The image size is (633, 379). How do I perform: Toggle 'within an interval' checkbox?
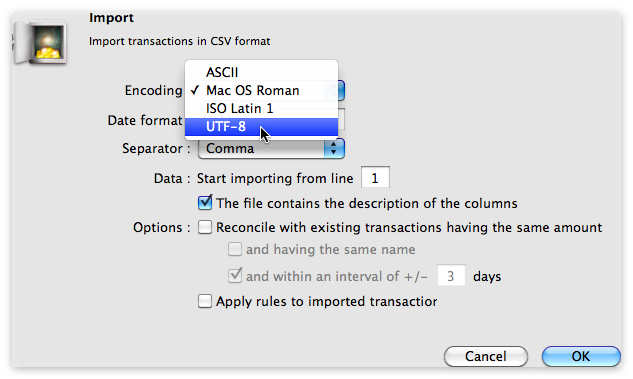click(235, 276)
